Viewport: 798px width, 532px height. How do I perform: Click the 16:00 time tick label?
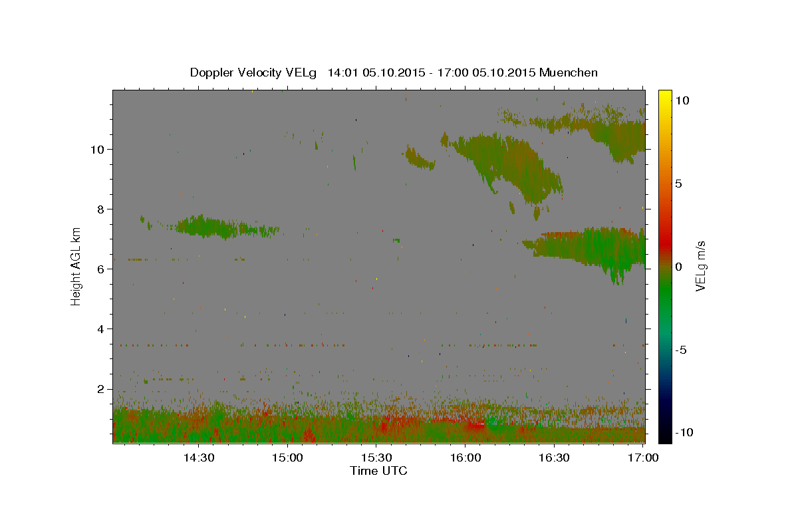point(465,458)
